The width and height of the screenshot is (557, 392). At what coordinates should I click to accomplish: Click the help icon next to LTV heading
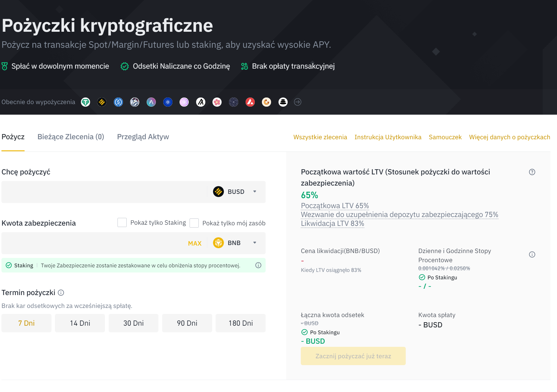532,172
